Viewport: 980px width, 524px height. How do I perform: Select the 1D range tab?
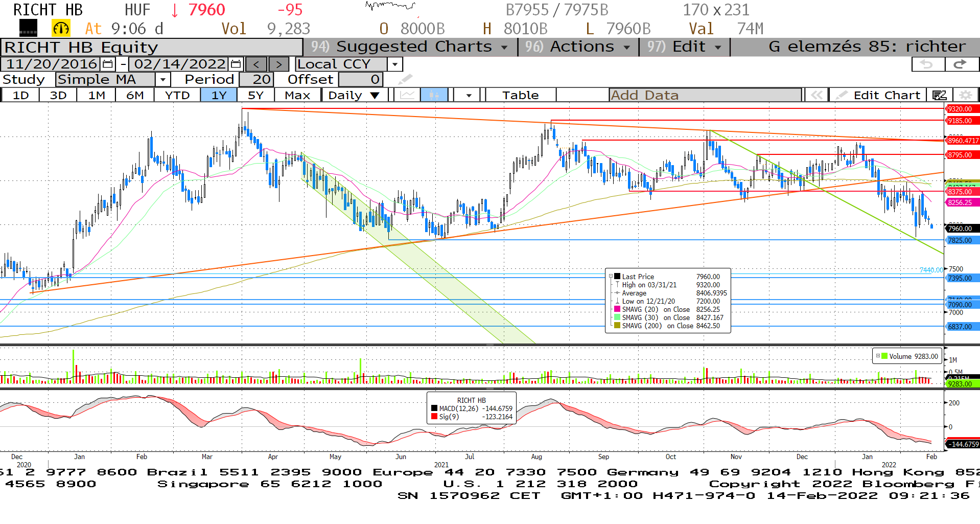[x=20, y=95]
